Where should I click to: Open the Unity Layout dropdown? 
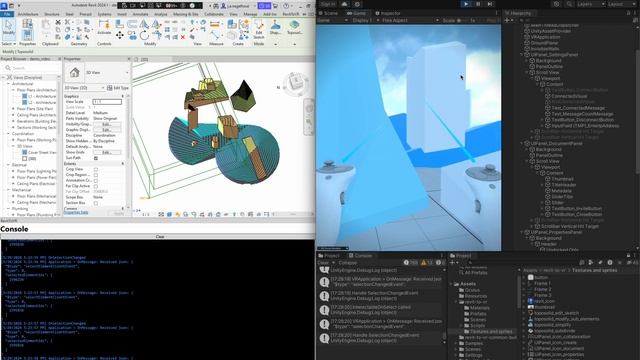[622, 4]
